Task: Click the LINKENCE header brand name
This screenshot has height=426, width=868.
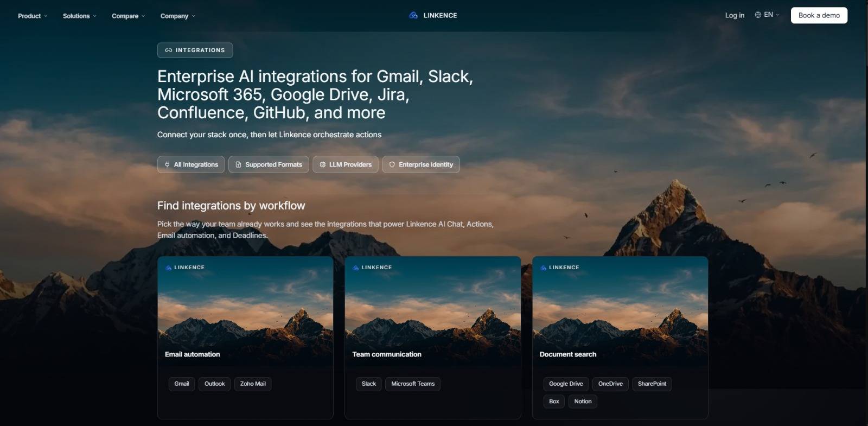Action: point(440,15)
